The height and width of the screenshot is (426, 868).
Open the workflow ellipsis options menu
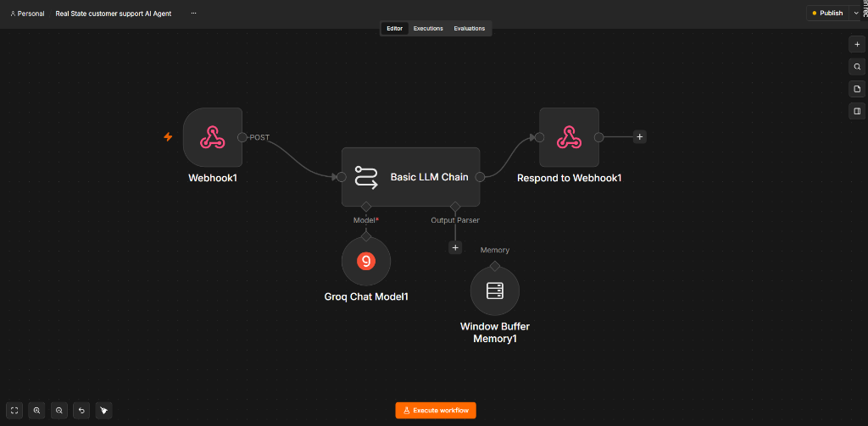tap(194, 14)
